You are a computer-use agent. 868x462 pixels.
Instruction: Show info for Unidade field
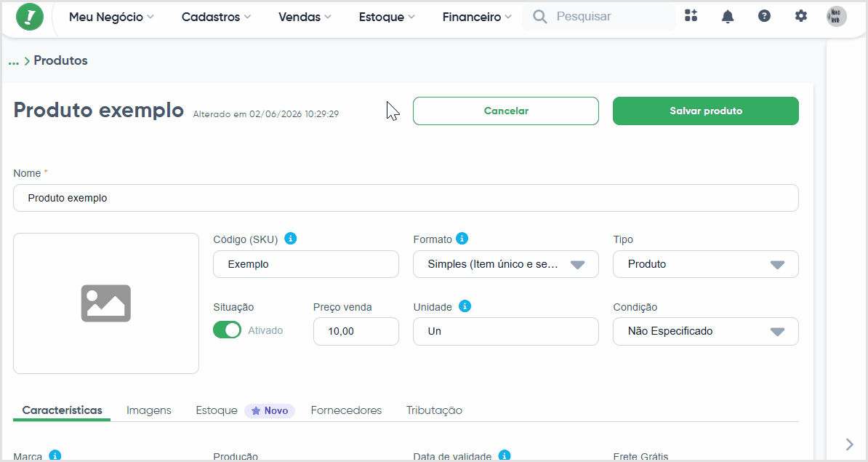point(465,306)
